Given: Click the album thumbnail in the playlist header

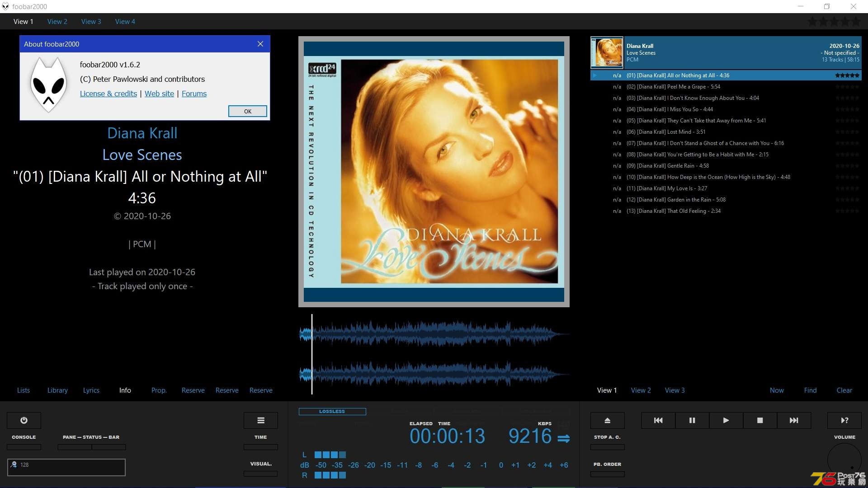Looking at the screenshot, I should [607, 52].
